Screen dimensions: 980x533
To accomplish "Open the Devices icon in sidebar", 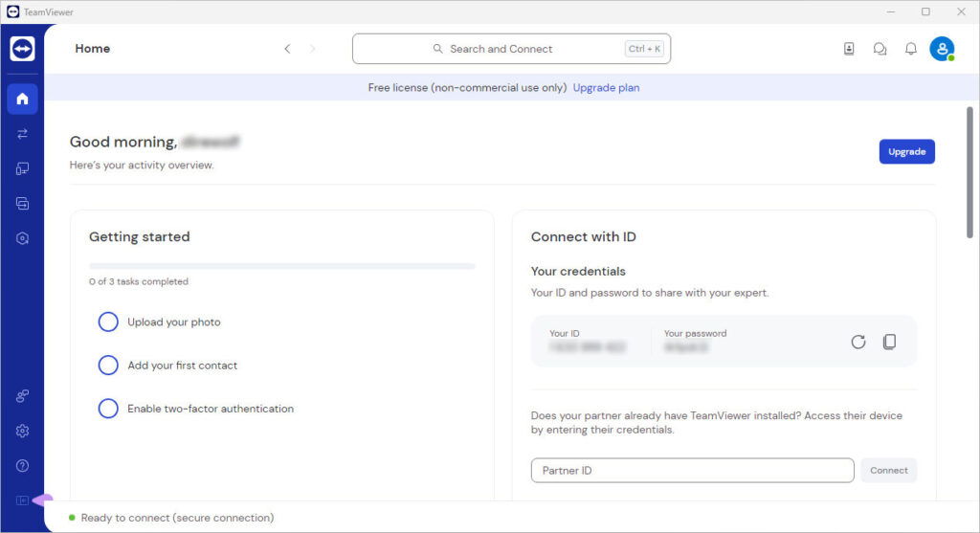I will click(23, 168).
